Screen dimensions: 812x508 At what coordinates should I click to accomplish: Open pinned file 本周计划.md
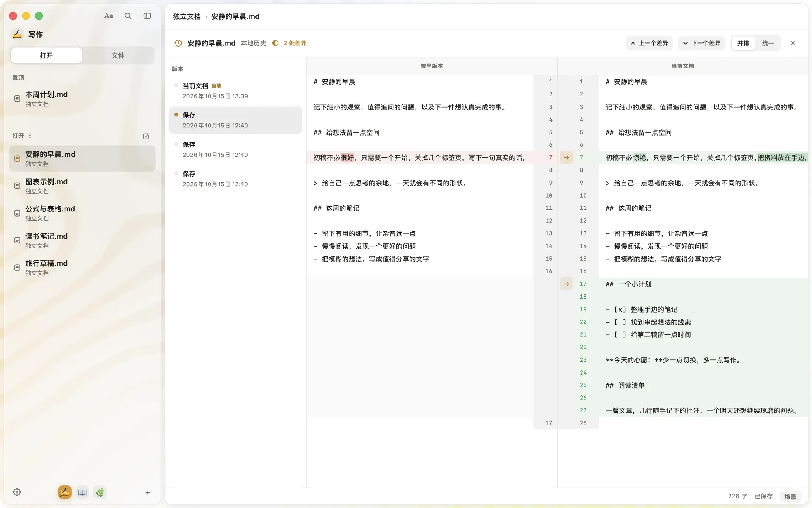point(82,99)
